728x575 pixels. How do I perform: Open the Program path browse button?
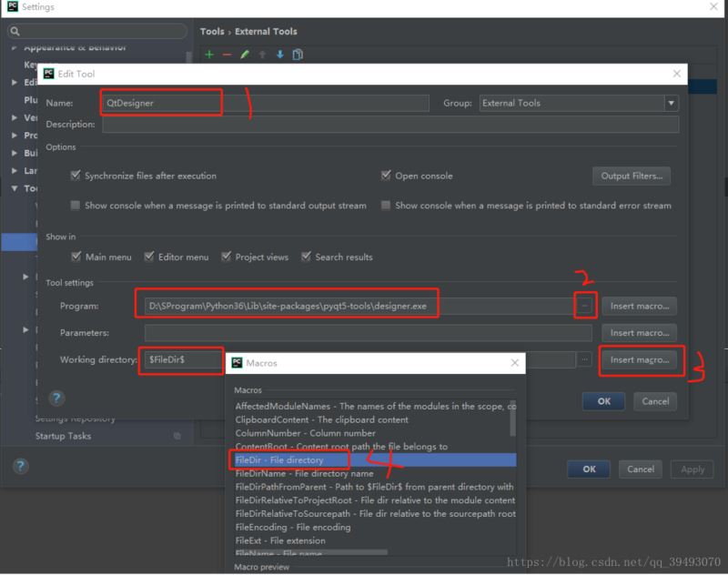coord(584,307)
